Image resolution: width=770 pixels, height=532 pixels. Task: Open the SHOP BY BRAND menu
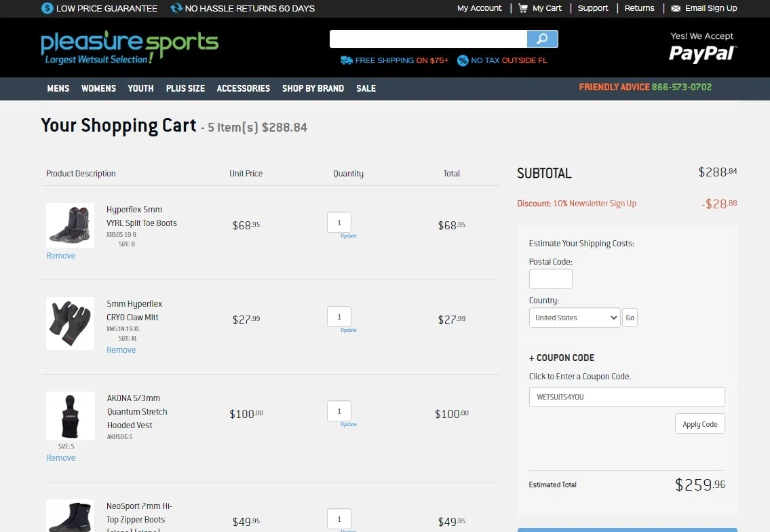click(x=313, y=88)
